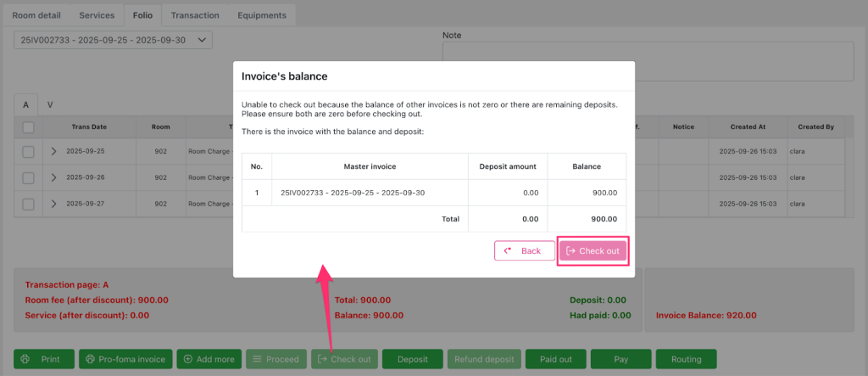Image resolution: width=868 pixels, height=376 pixels.
Task: Check the box for the 2025-09-27 row
Action: click(28, 204)
